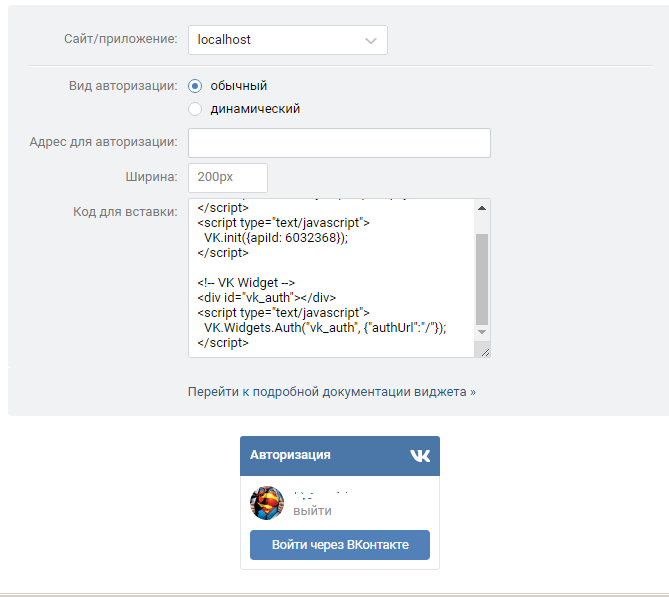The height and width of the screenshot is (597, 669).
Task: Click the code scrollbar up arrow
Action: coord(482,208)
